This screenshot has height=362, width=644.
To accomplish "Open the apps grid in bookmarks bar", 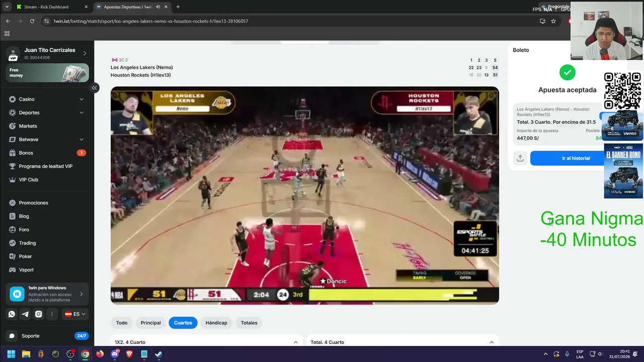I will [x=7, y=34].
